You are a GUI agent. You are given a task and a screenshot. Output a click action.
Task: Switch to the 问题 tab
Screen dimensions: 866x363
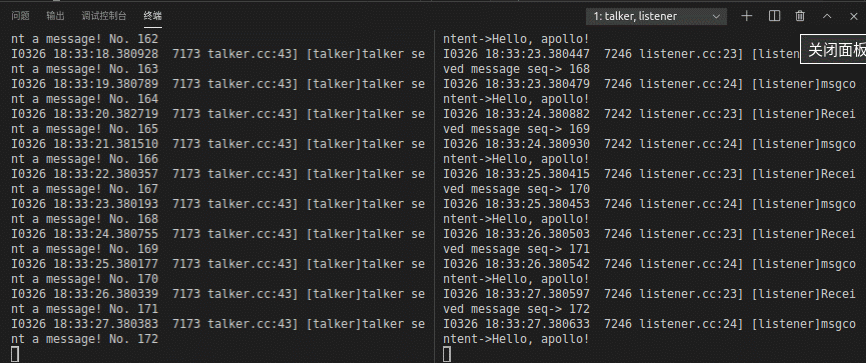20,16
